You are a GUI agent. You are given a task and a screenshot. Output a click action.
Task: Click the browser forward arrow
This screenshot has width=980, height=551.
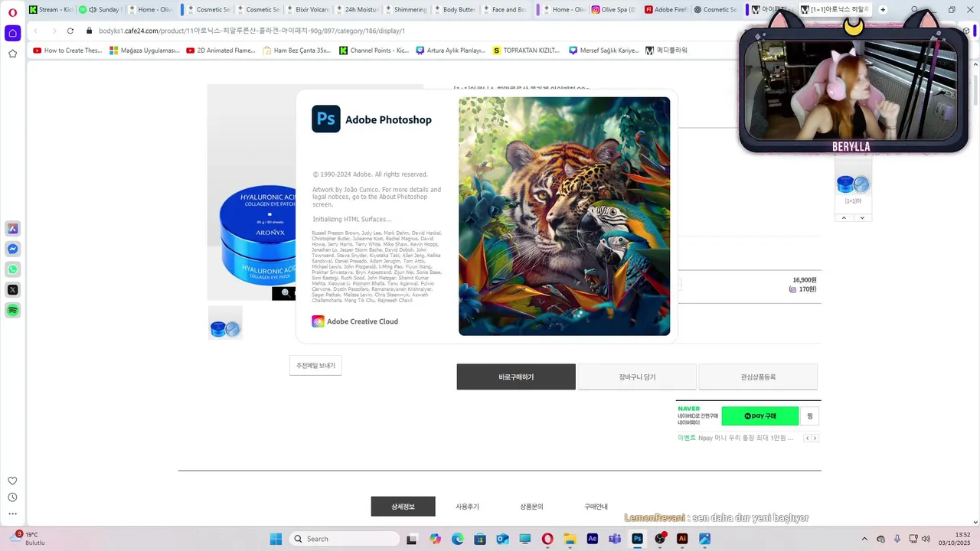(54, 31)
